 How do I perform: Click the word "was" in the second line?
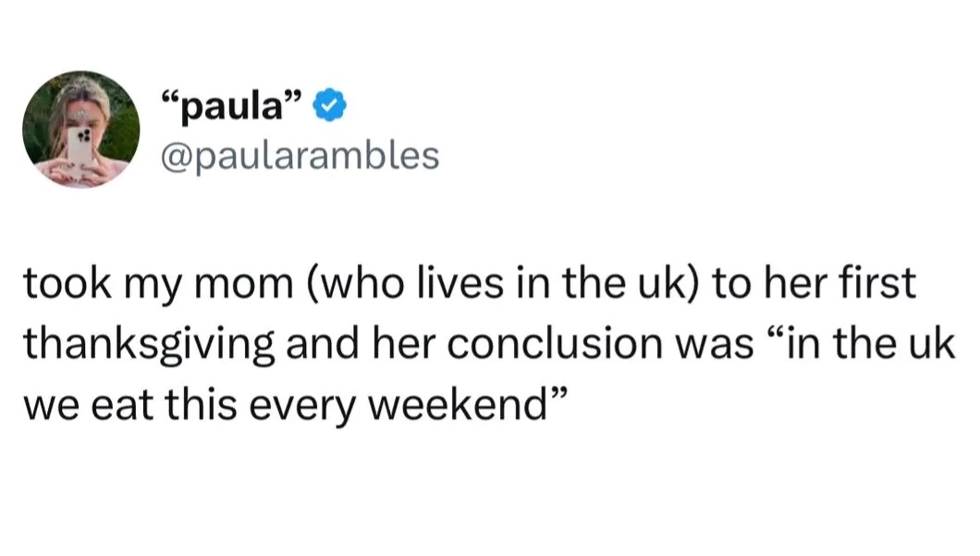(683, 344)
